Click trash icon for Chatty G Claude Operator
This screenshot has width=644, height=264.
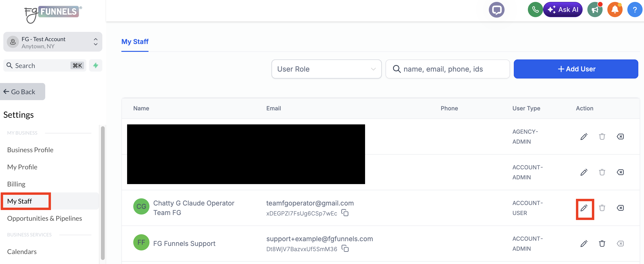point(602,208)
